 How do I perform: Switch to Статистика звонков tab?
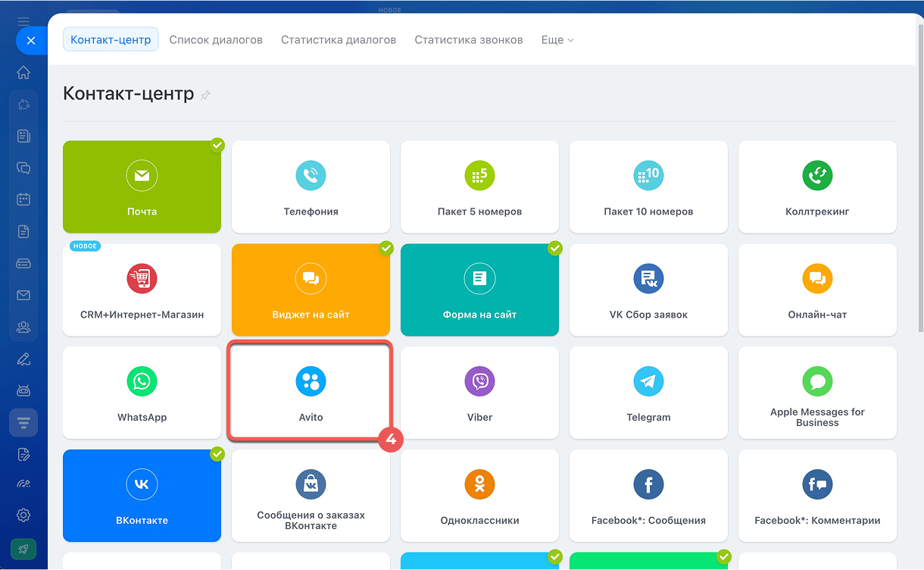pos(469,39)
